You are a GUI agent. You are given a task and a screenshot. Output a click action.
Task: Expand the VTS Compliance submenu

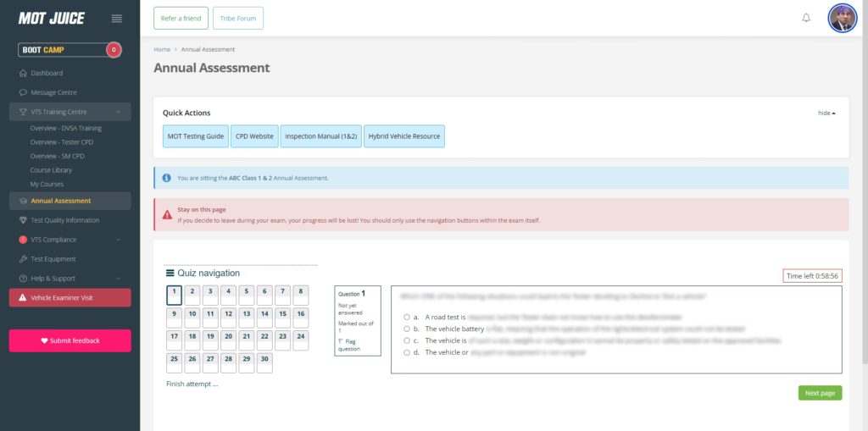pos(118,240)
